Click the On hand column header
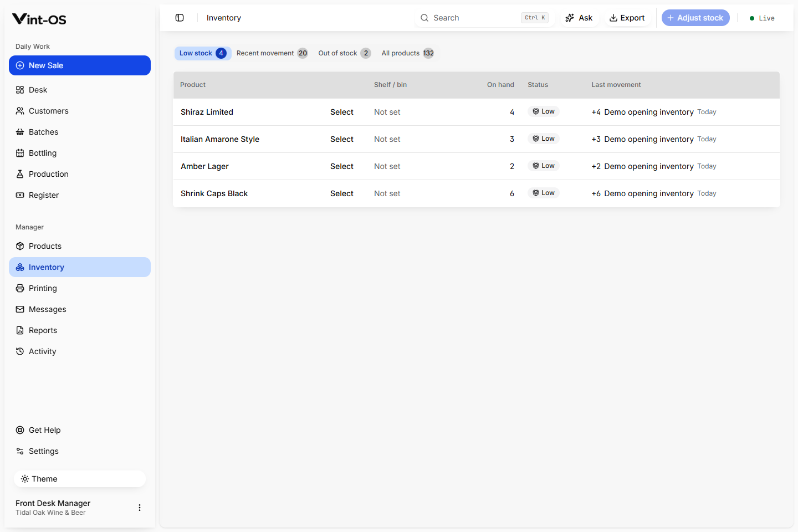Image resolution: width=798 pixels, height=532 pixels. click(x=500, y=85)
